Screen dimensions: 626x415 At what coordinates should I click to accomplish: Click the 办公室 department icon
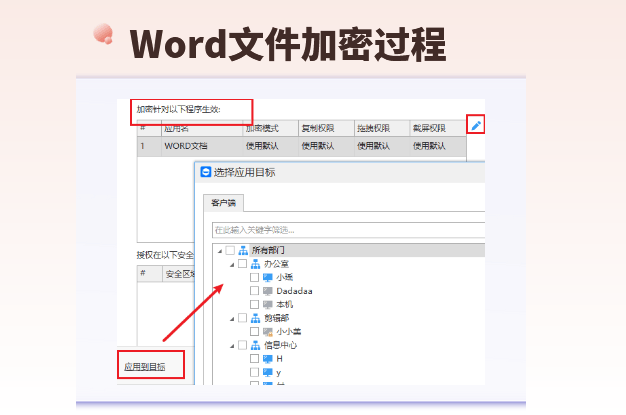pyautogui.click(x=256, y=264)
